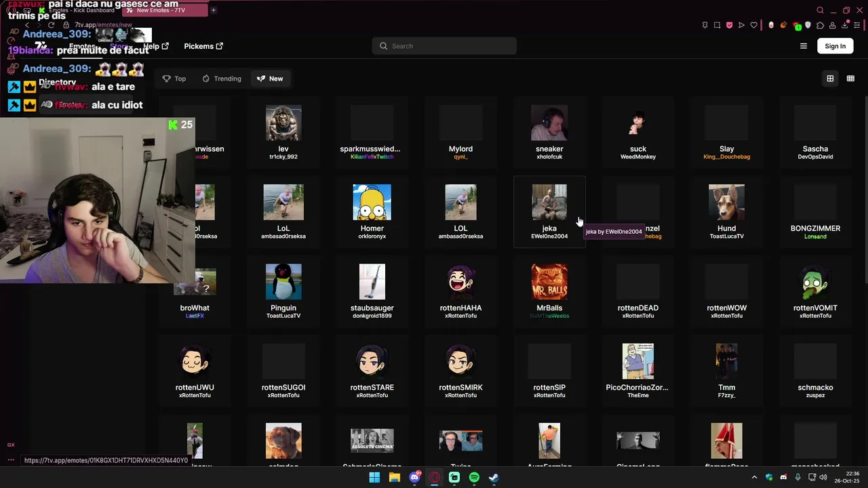Image resolution: width=868 pixels, height=488 pixels.
Task: Open the tab search magnifier icon
Action: coord(820,10)
